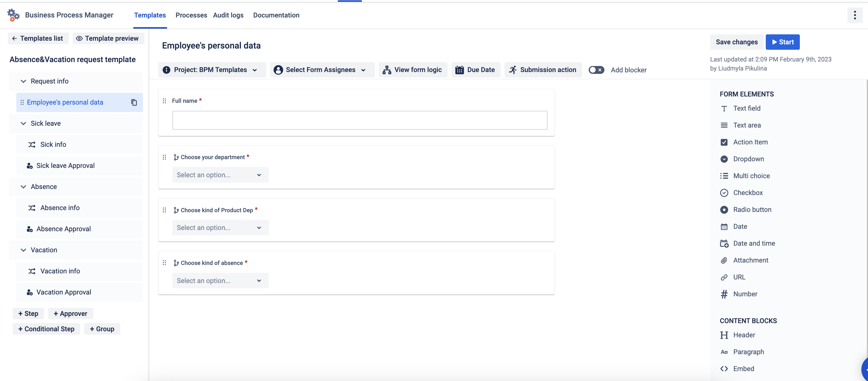This screenshot has height=381, width=868.
Task: Open the Audit logs tab
Action: pyautogui.click(x=228, y=15)
